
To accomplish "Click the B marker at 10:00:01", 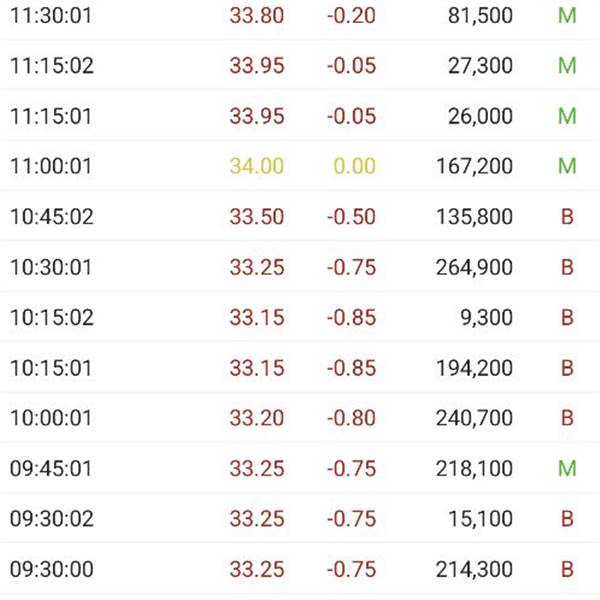I will (567, 418).
